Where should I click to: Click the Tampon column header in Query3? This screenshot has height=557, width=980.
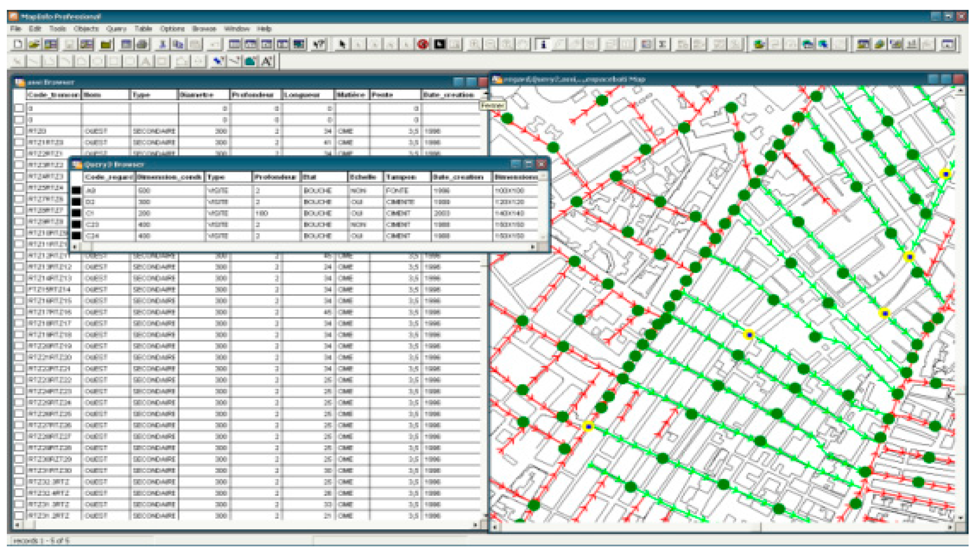pos(407,177)
